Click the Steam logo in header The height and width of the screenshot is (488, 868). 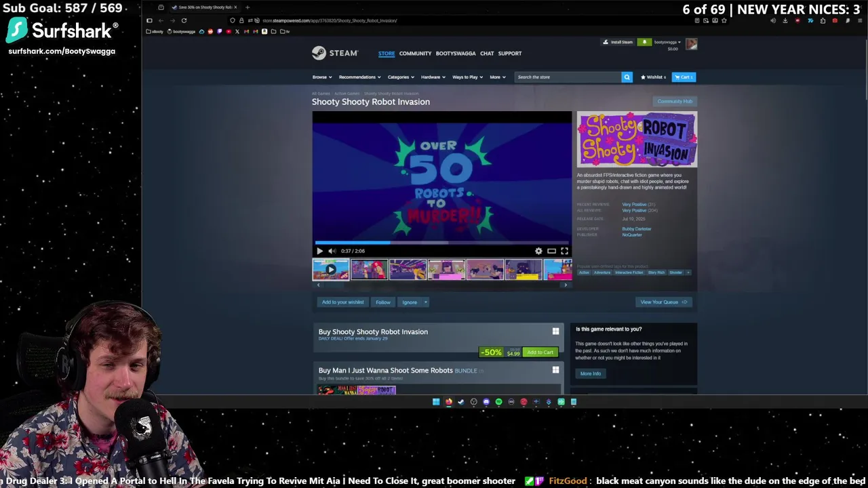(x=334, y=53)
